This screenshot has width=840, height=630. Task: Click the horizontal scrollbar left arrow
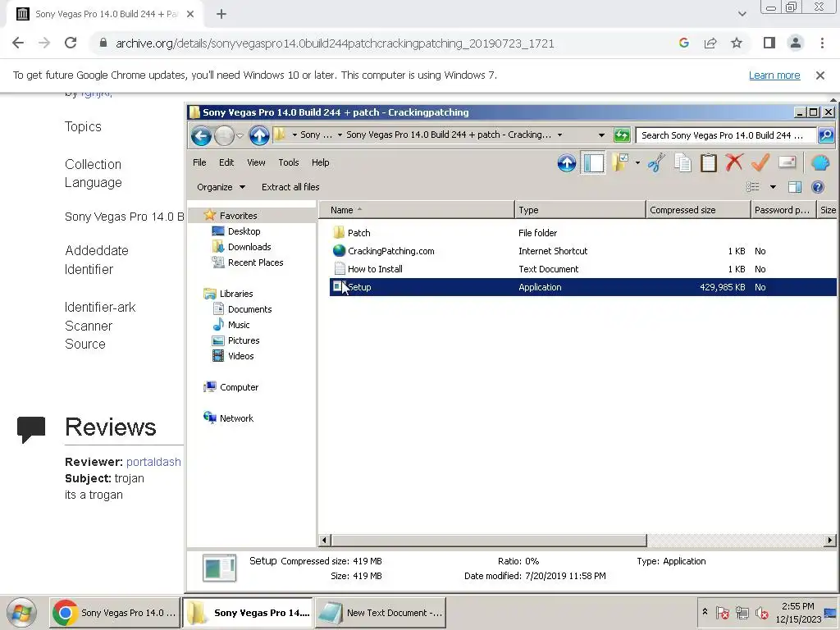tap(324, 540)
